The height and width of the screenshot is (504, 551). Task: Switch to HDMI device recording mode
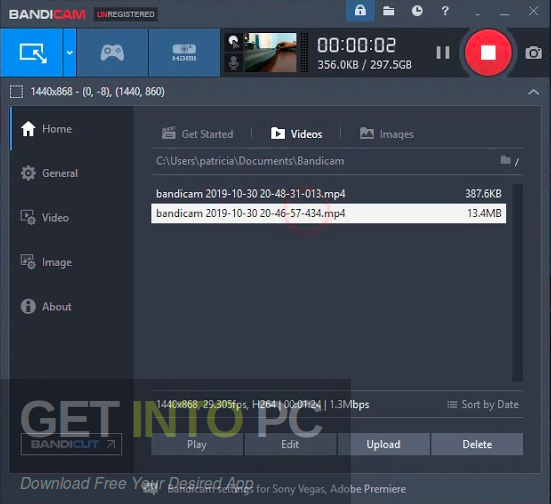[184, 53]
